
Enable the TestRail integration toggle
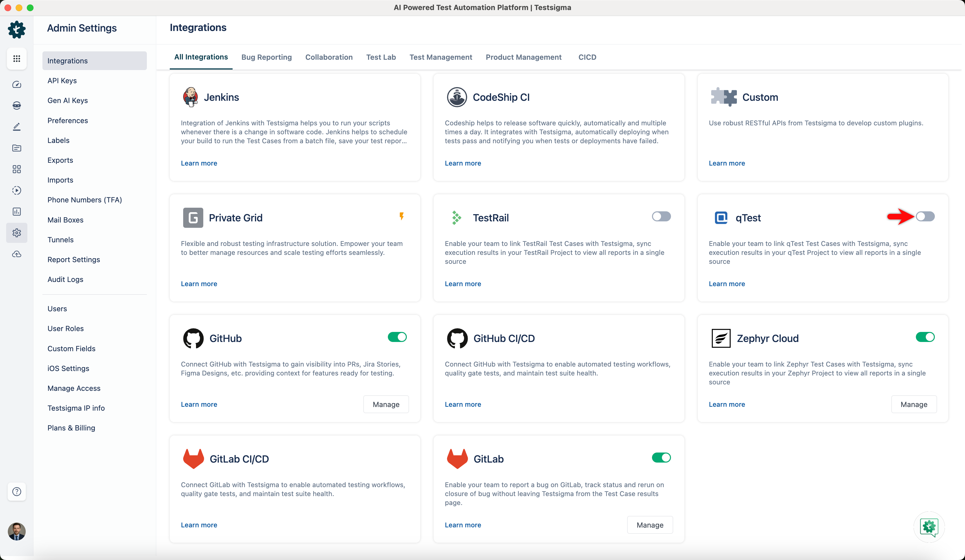tap(661, 217)
